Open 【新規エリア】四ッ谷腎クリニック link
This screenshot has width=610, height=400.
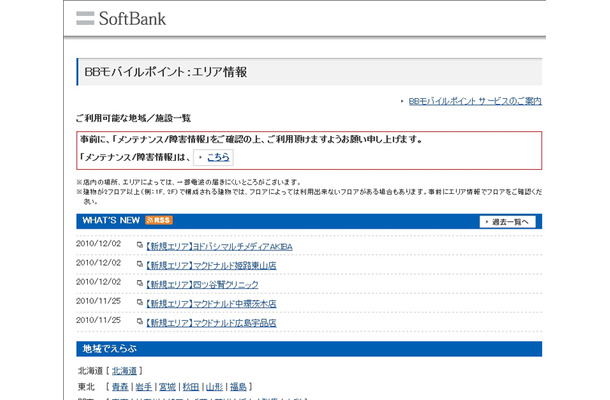coord(202,284)
